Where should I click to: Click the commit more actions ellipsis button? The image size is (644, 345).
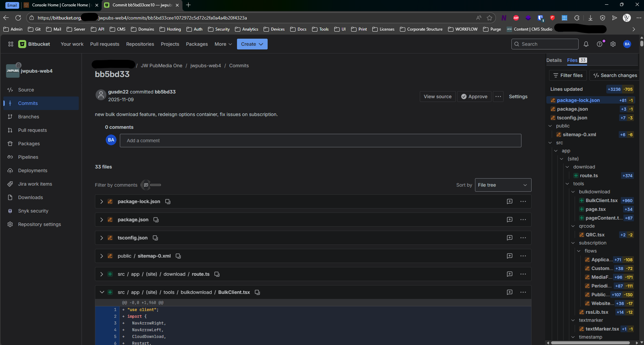point(498,97)
